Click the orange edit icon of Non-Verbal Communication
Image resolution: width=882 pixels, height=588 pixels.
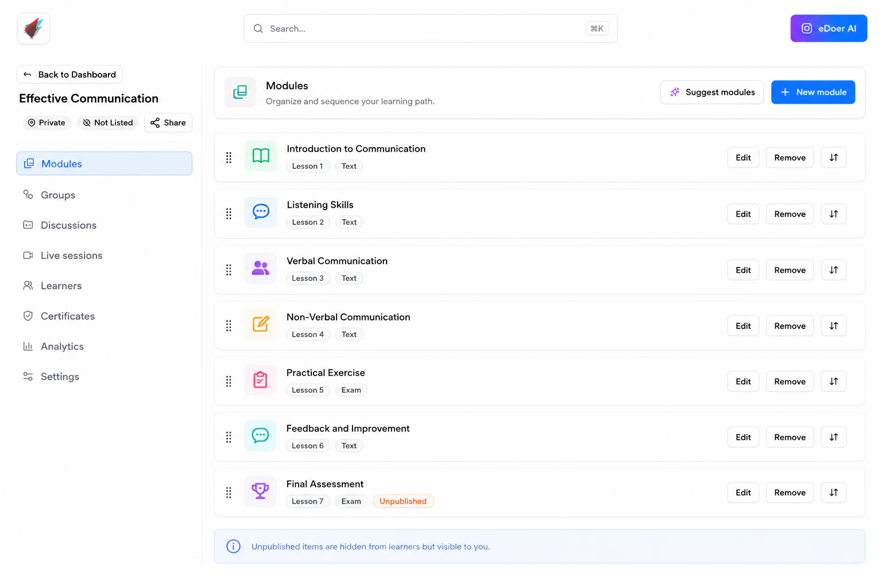coord(261,324)
